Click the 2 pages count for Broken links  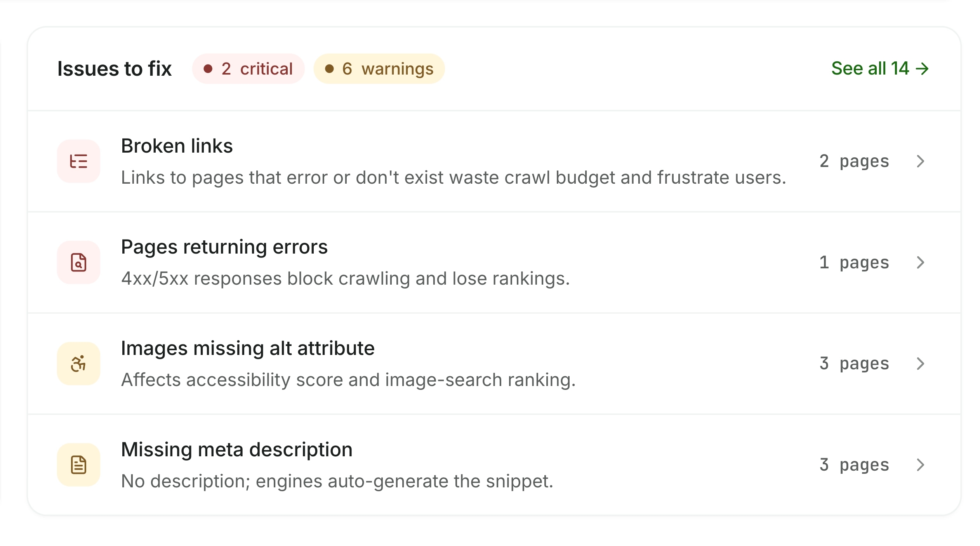[x=854, y=161]
